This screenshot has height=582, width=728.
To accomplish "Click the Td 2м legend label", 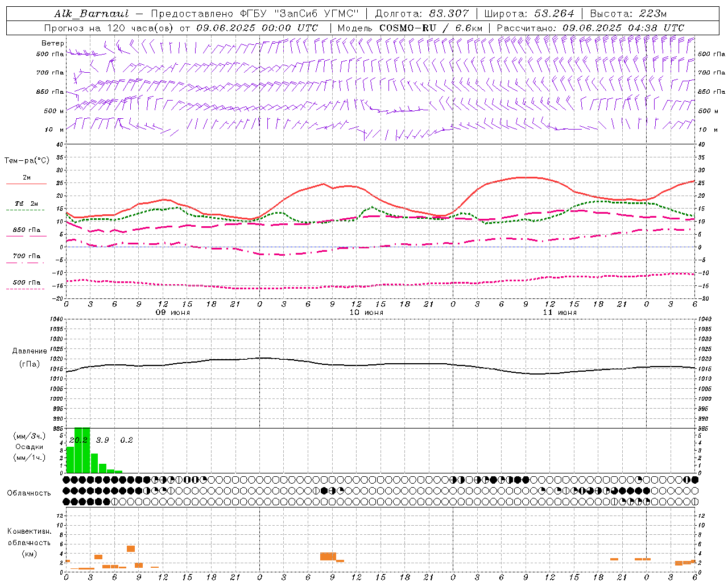I will 26,203.
